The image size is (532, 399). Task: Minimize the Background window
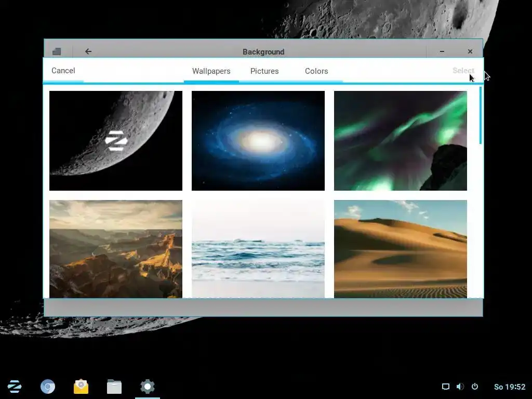[442, 51]
